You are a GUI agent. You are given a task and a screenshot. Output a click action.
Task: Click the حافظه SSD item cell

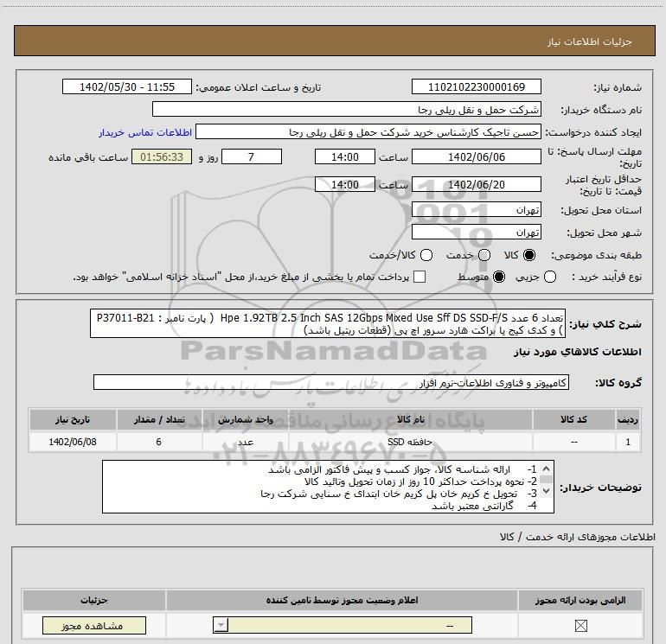point(411,442)
